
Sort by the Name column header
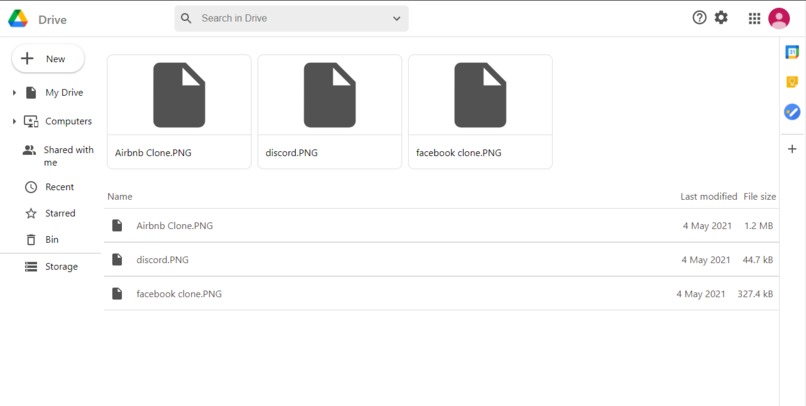coord(120,197)
